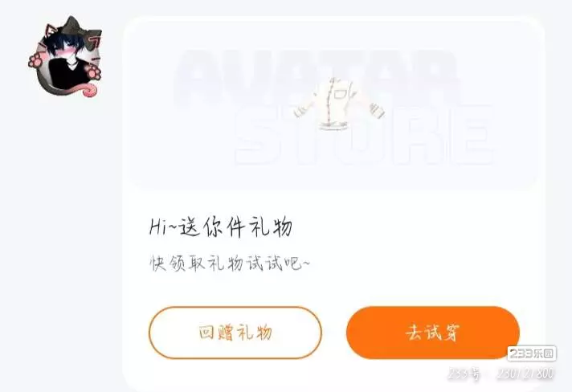Click the faded AVATAR banner word

coord(317,76)
